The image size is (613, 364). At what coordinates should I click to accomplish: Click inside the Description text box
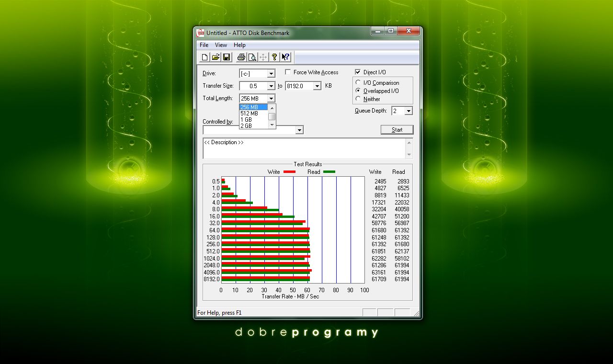click(x=304, y=148)
